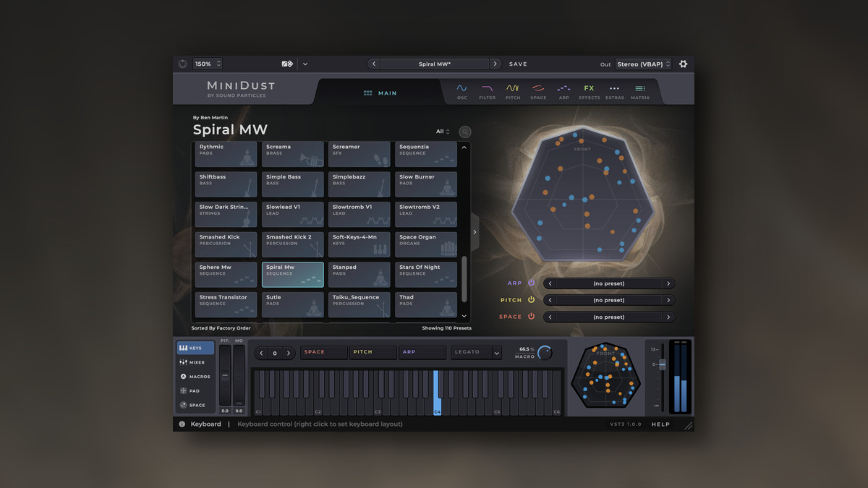Toggle the SPACE power button
The width and height of the screenshot is (868, 488).
[x=531, y=317]
